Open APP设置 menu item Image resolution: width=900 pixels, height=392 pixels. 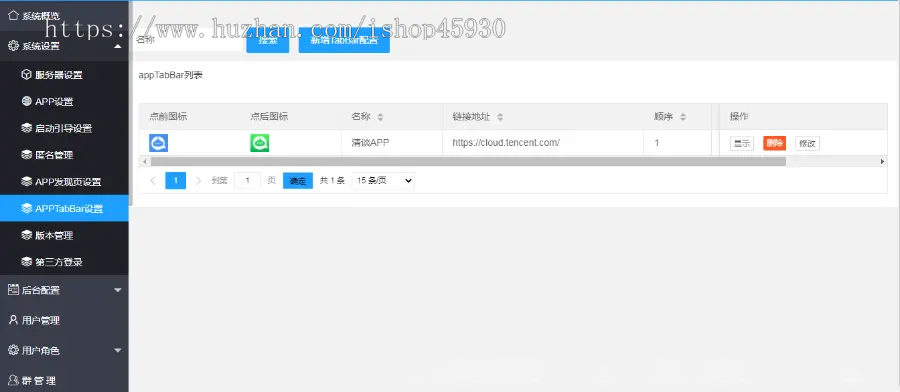click(64, 102)
